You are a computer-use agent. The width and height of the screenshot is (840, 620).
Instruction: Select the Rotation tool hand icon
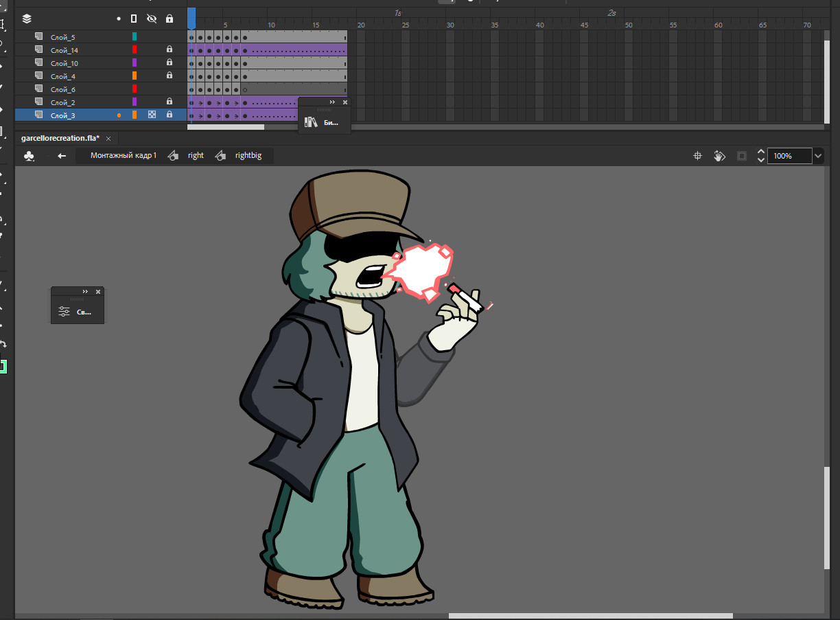point(719,156)
